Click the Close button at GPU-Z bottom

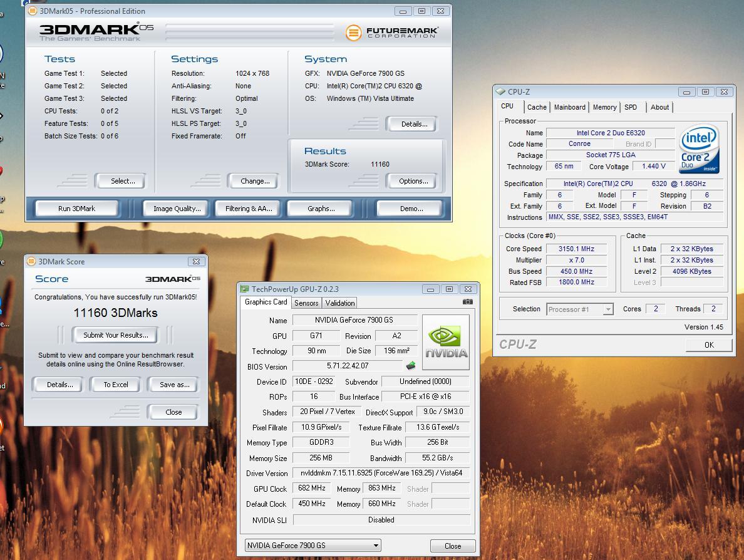click(x=453, y=546)
